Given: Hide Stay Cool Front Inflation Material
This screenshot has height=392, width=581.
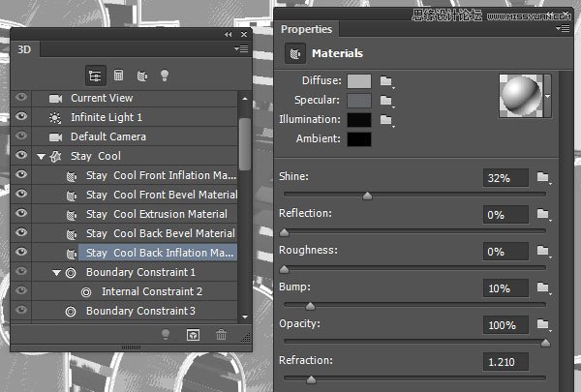Looking at the screenshot, I should [21, 174].
